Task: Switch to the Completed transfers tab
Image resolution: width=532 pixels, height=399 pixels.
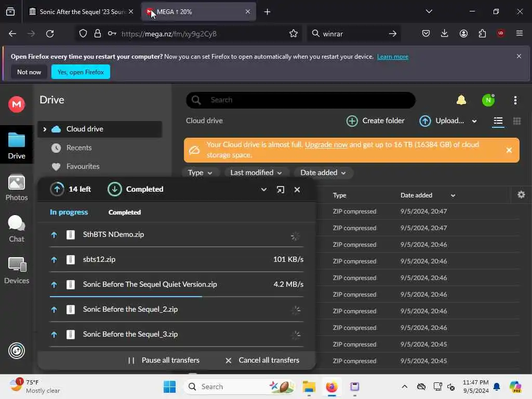Action: tap(125, 212)
